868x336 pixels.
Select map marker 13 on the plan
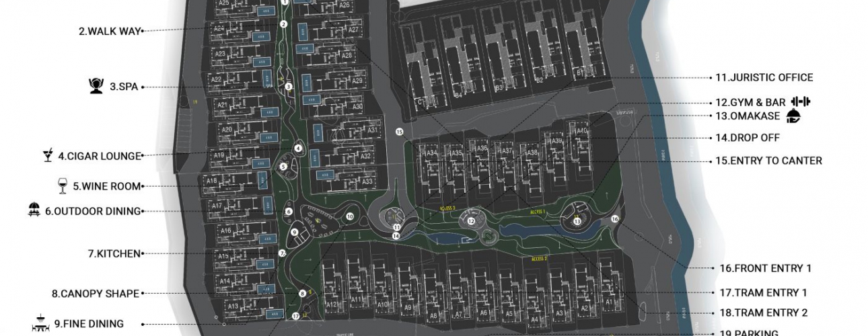(577, 221)
